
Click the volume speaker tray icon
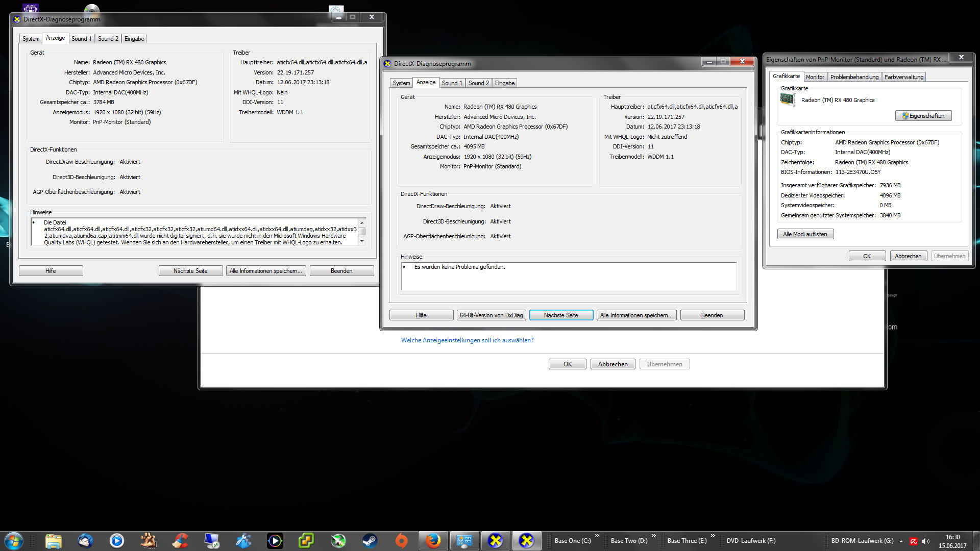click(926, 541)
